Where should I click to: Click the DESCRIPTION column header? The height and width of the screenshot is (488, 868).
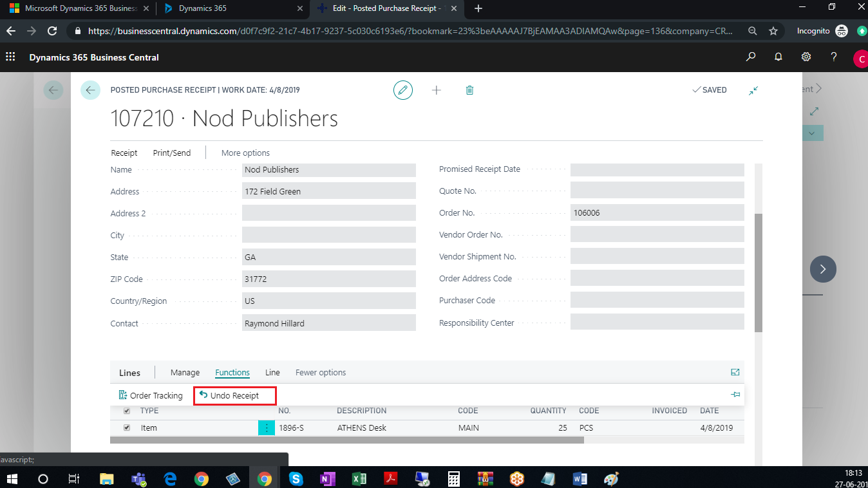pyautogui.click(x=362, y=411)
